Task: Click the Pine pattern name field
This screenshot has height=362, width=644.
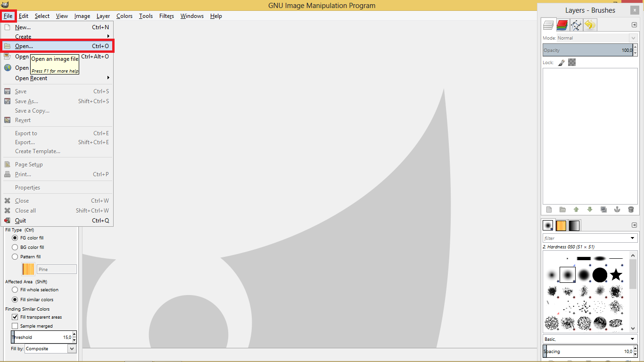Action: point(57,269)
